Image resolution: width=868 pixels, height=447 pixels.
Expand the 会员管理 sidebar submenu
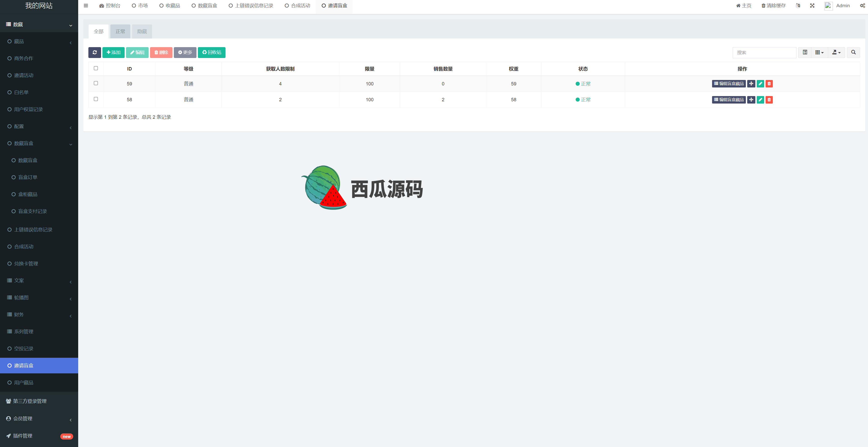tap(39, 419)
